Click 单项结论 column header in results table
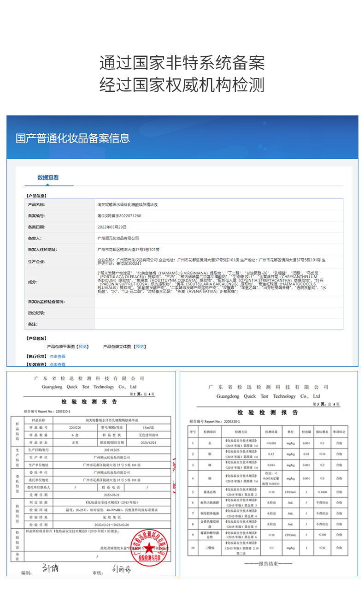 coord(340,431)
